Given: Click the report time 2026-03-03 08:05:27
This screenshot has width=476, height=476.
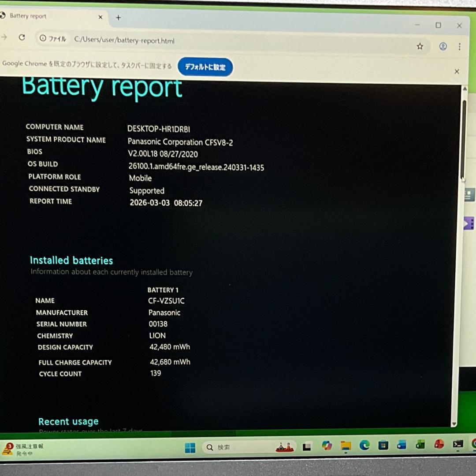Looking at the screenshot, I should coord(166,203).
